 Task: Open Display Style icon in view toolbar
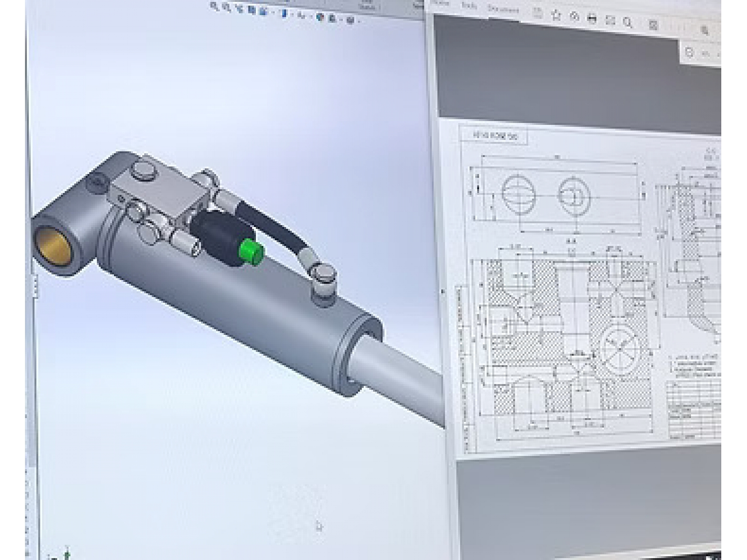pyautogui.click(x=284, y=14)
